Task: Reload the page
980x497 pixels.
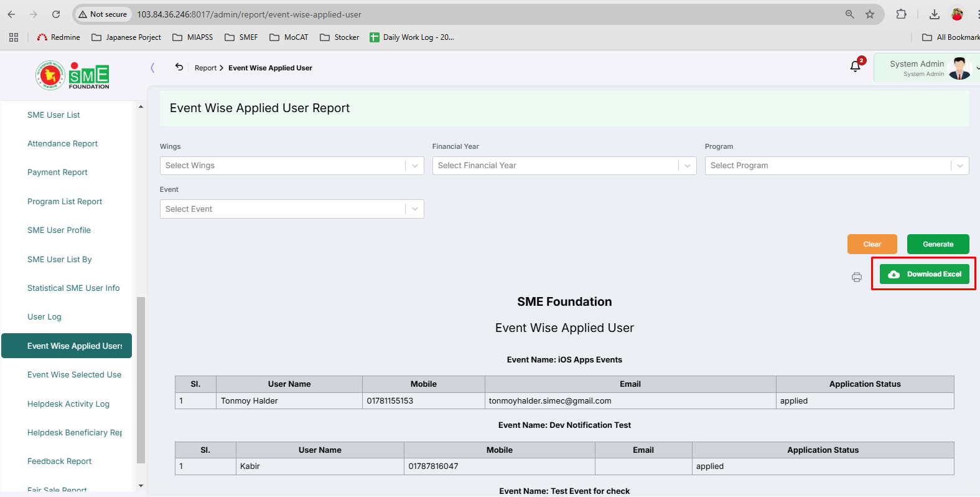Action: [x=56, y=14]
